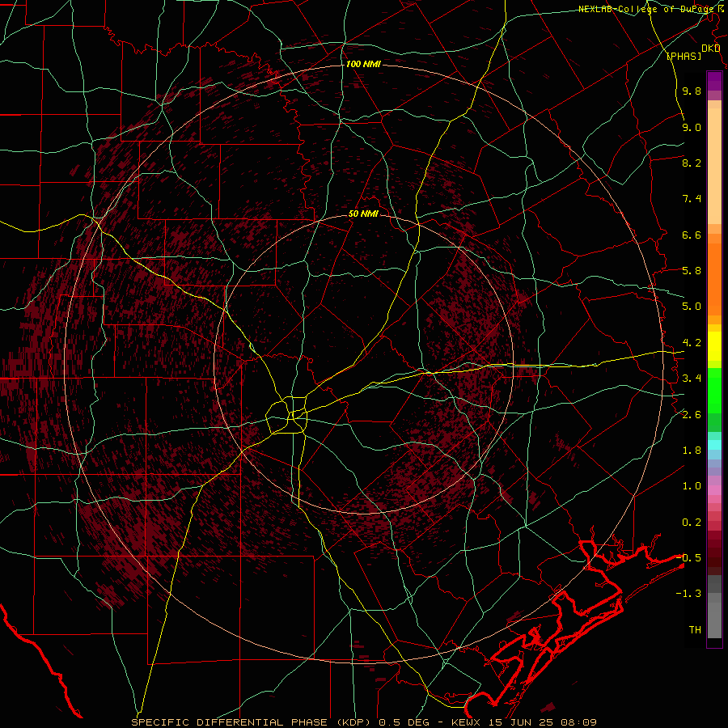The image size is (728, 728).
Task: Pick the cyan segment of the color bar
Action: click(x=714, y=445)
